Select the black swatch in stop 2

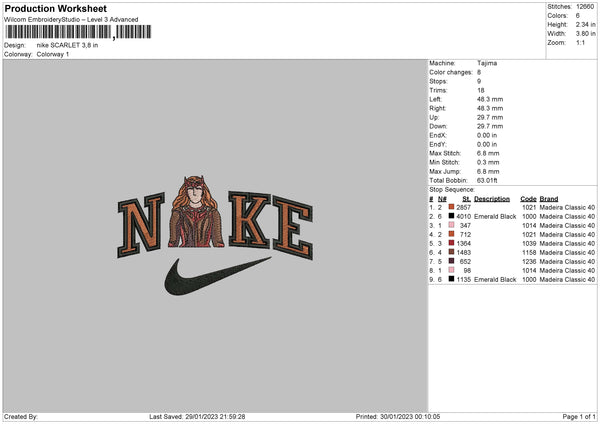(451, 216)
